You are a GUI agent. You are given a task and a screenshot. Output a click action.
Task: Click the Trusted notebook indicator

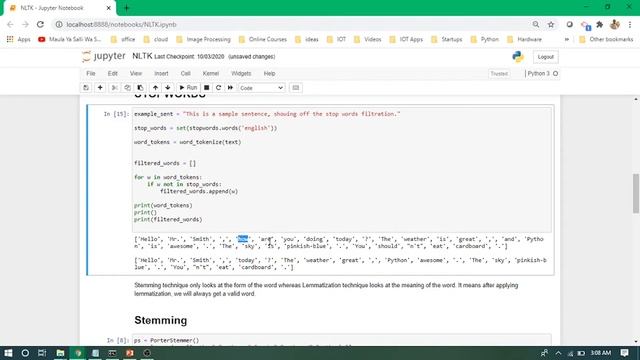point(499,74)
